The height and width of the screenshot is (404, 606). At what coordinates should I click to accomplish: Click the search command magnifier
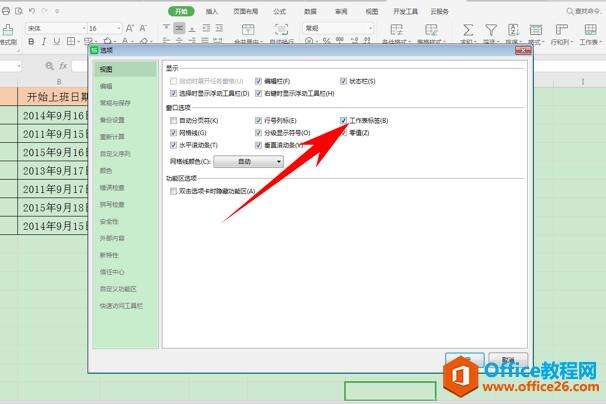(570, 11)
